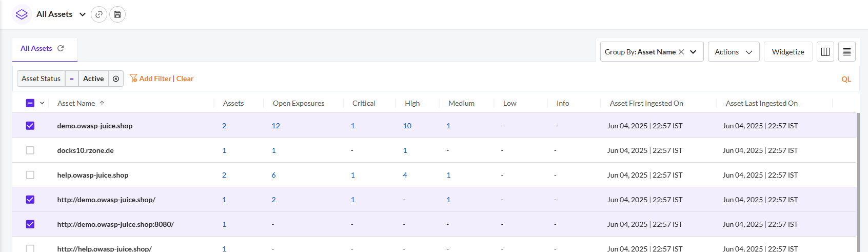868x252 pixels.
Task: Uncheck demo.owasp-juice.shop row checkbox
Action: (x=30, y=126)
